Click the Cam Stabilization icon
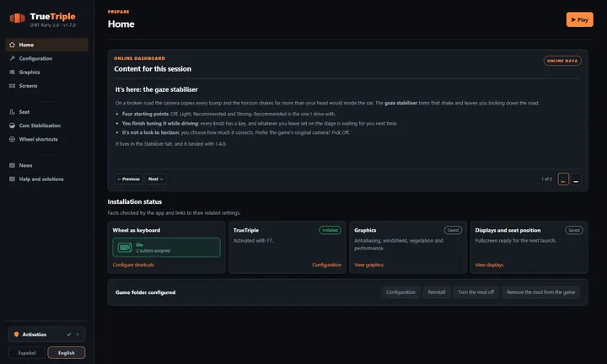 pos(12,126)
